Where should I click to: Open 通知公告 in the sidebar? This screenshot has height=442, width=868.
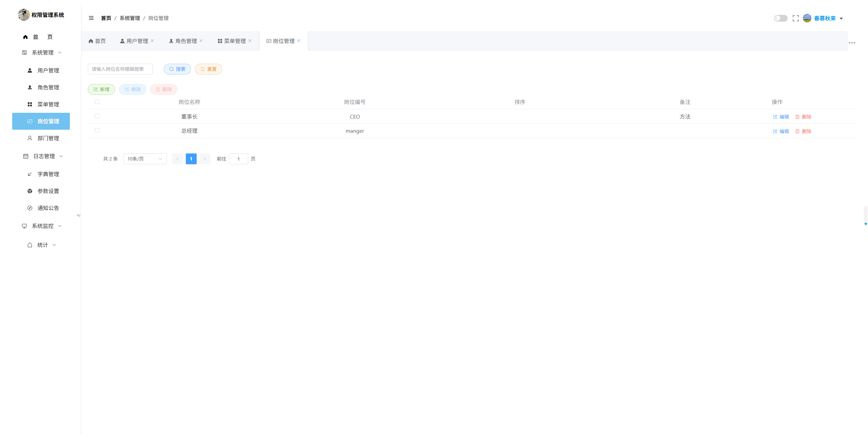coord(41,208)
